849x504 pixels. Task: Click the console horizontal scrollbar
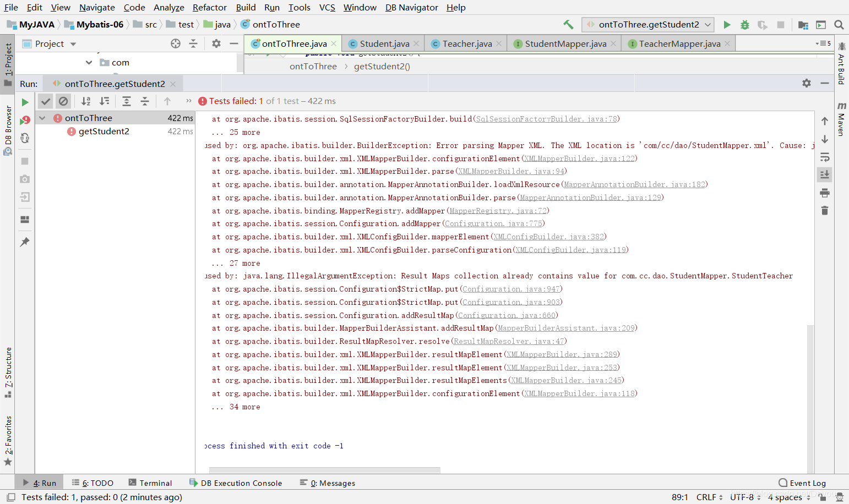(x=325, y=470)
